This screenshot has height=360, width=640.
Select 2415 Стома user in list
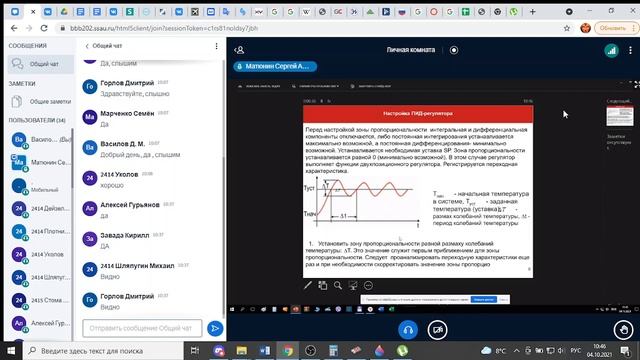tap(40, 300)
